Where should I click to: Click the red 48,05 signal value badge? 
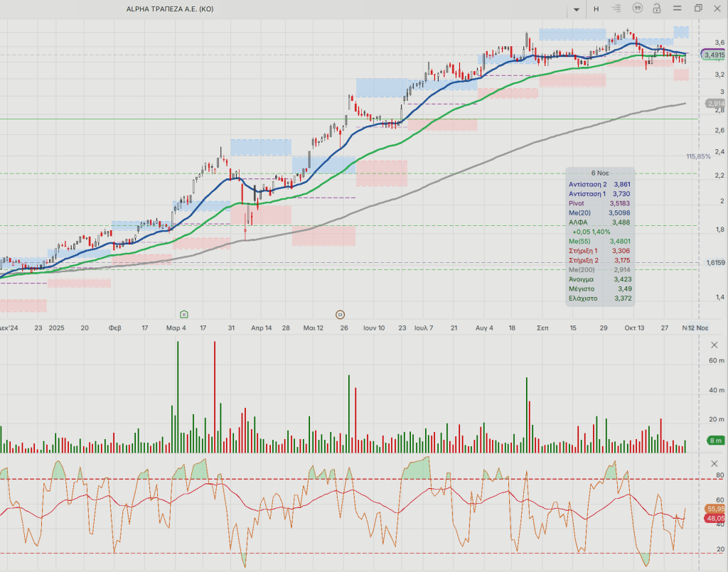(714, 519)
